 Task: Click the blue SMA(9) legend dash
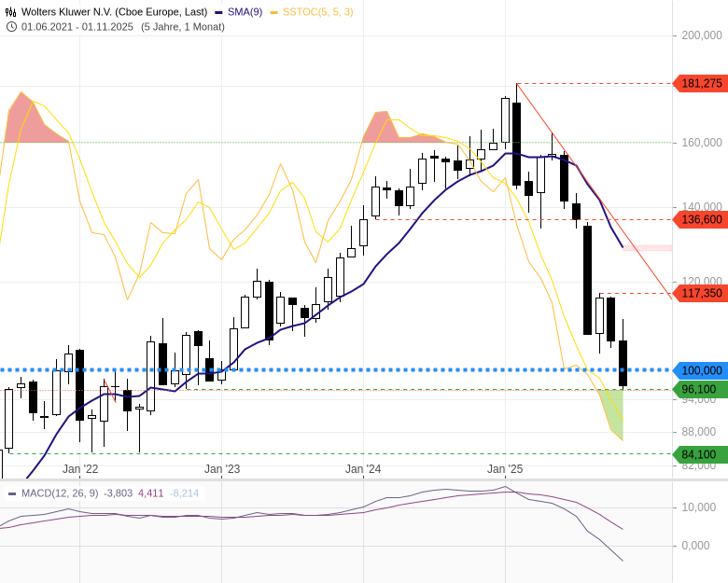(218, 12)
